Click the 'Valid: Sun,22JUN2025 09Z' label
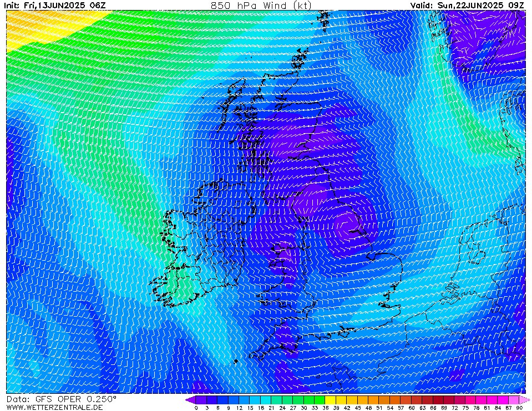The width and height of the screenshot is (532, 411). [468, 6]
